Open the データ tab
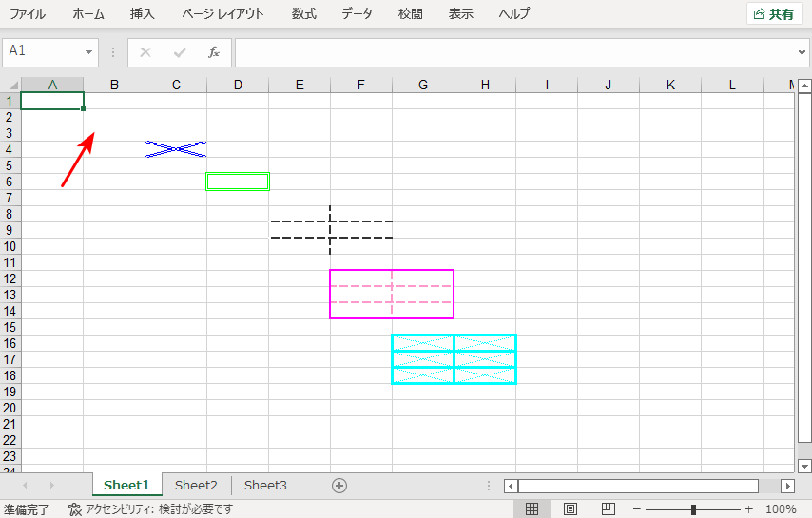 click(357, 14)
